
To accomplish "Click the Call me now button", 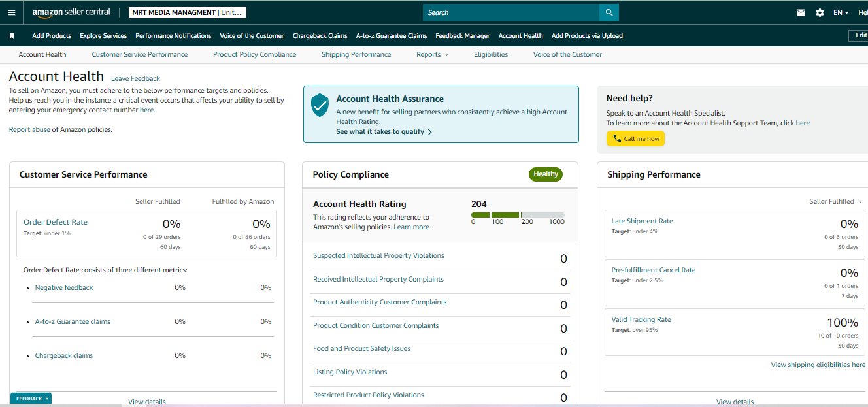I will click(x=635, y=138).
